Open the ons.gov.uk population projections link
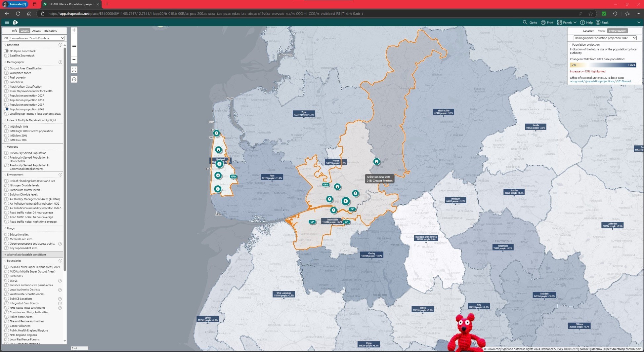644x352 pixels. pos(600,81)
